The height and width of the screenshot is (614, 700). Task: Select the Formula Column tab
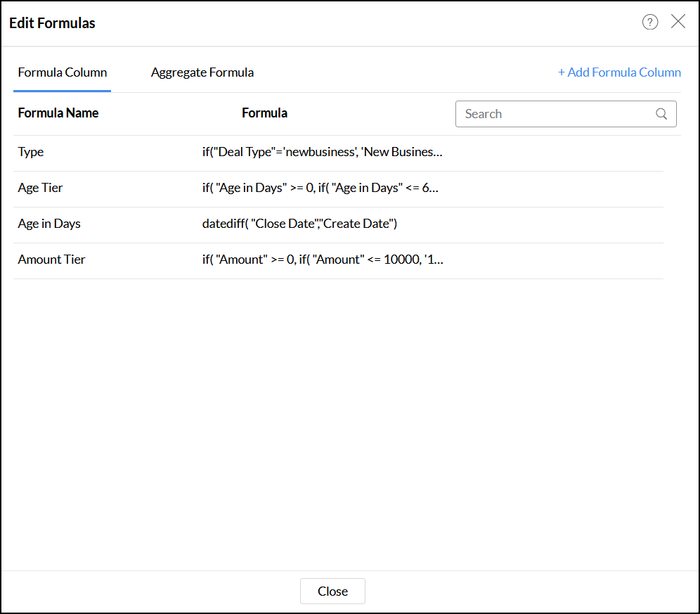[63, 72]
